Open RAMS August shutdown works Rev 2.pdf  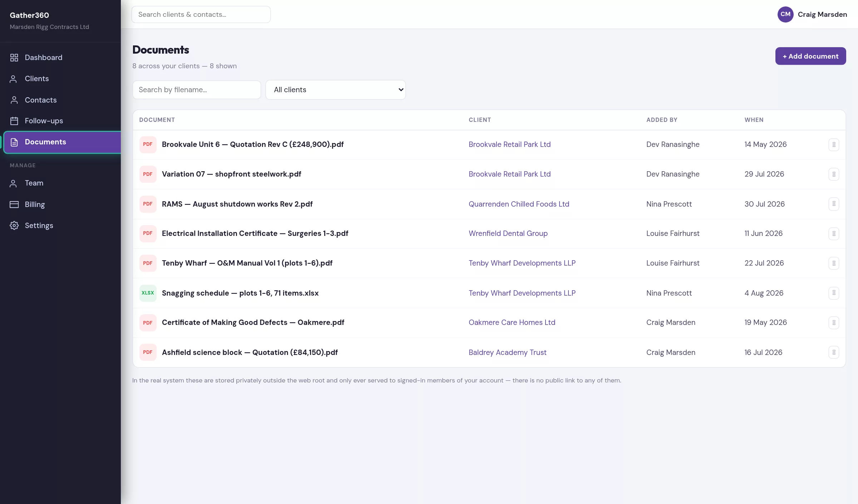point(237,204)
